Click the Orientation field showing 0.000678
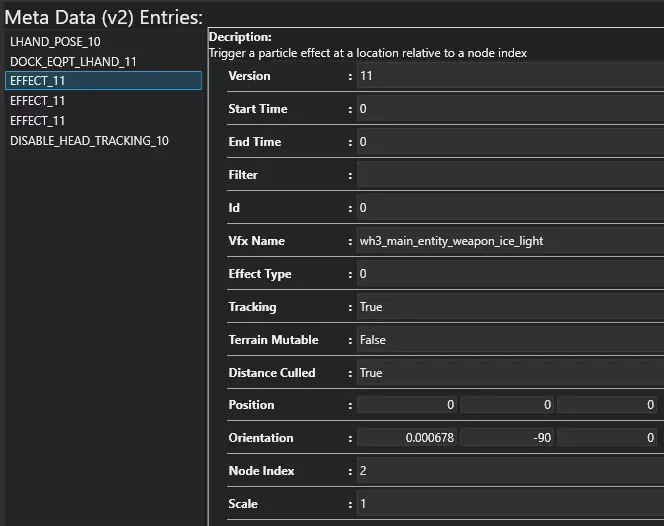This screenshot has height=526, width=664. pos(408,438)
